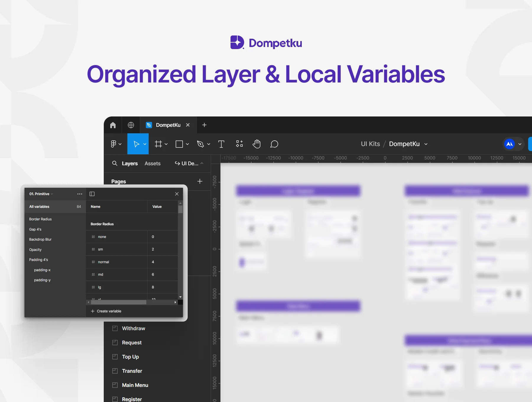532x402 pixels.
Task: Expand the shape tools dropdown
Action: coord(187,144)
